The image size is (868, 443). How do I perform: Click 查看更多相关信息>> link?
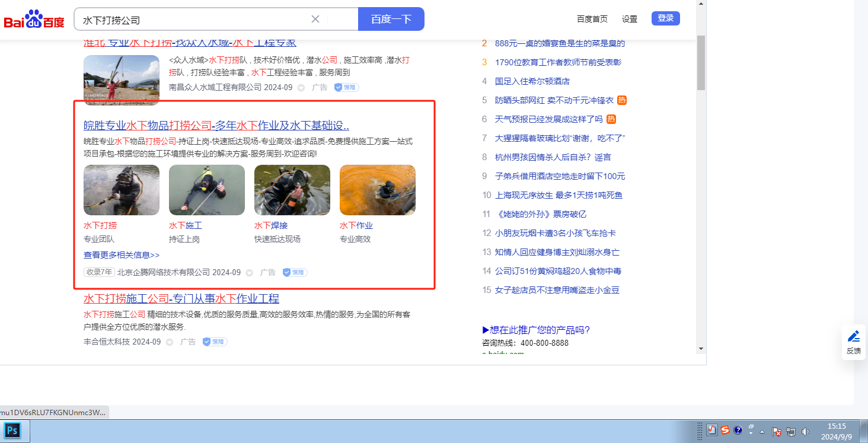point(122,255)
